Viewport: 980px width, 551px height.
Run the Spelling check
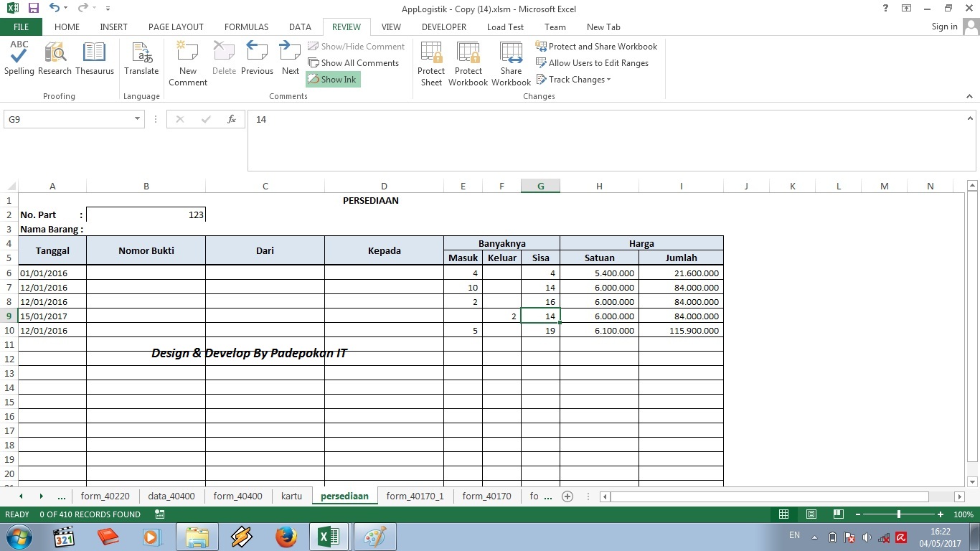19,58
